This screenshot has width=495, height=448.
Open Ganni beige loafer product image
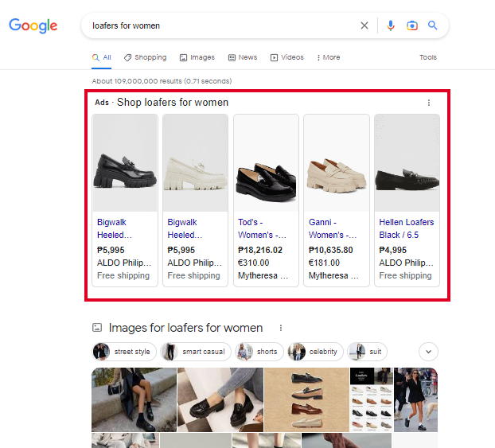[337, 163]
